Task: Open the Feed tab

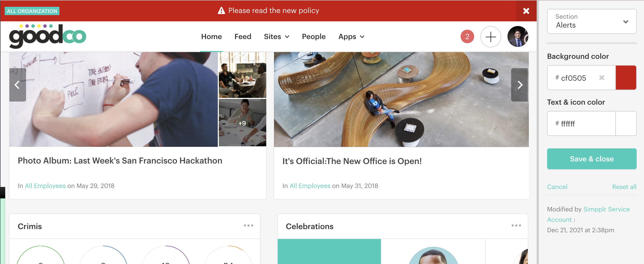Action: [243, 37]
